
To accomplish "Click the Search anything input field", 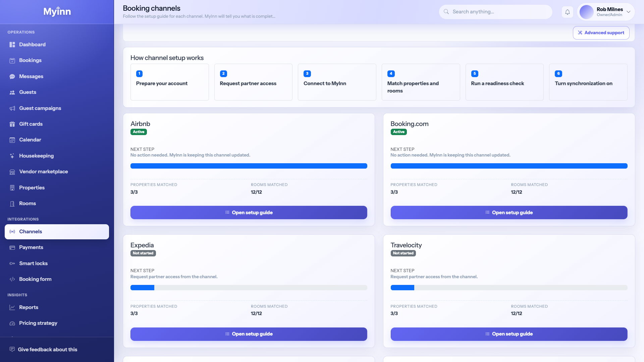I will click(x=495, y=12).
